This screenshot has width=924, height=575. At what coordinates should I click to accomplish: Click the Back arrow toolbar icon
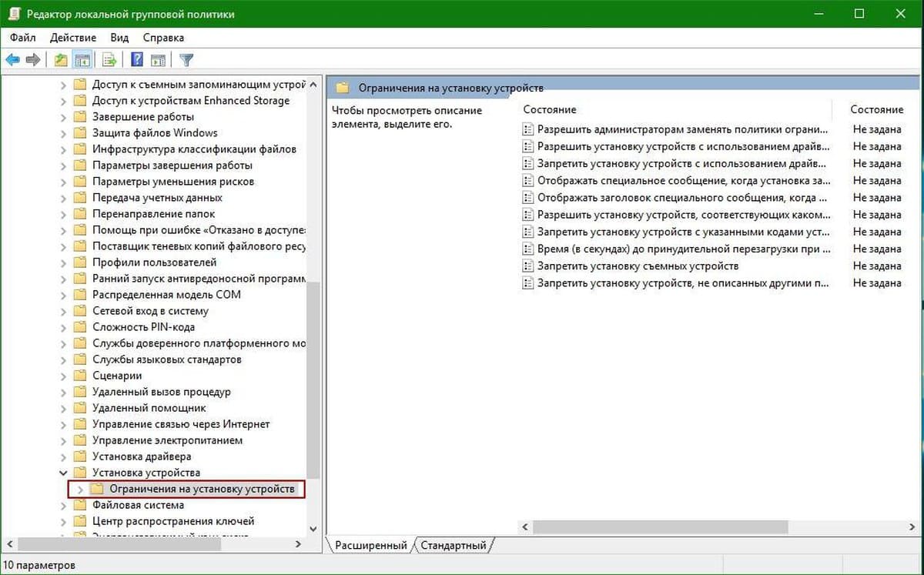(12, 59)
